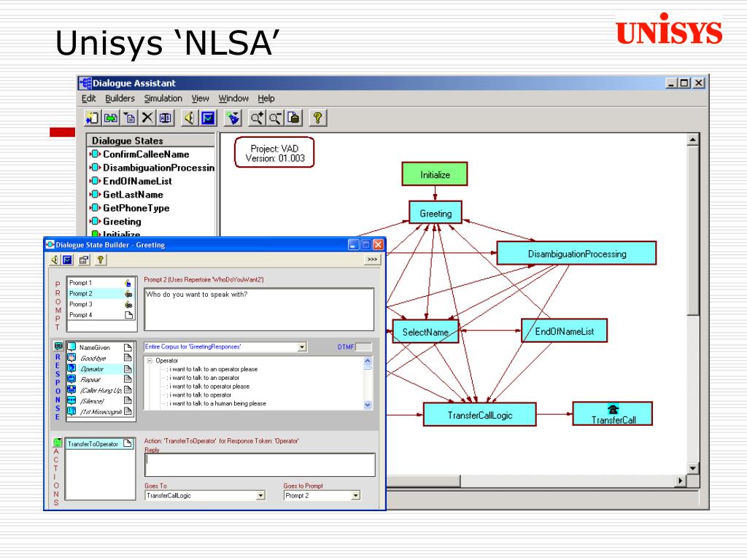Click the >>> expand button in State Builder
Image resolution: width=747 pixels, height=560 pixels.
click(x=372, y=260)
